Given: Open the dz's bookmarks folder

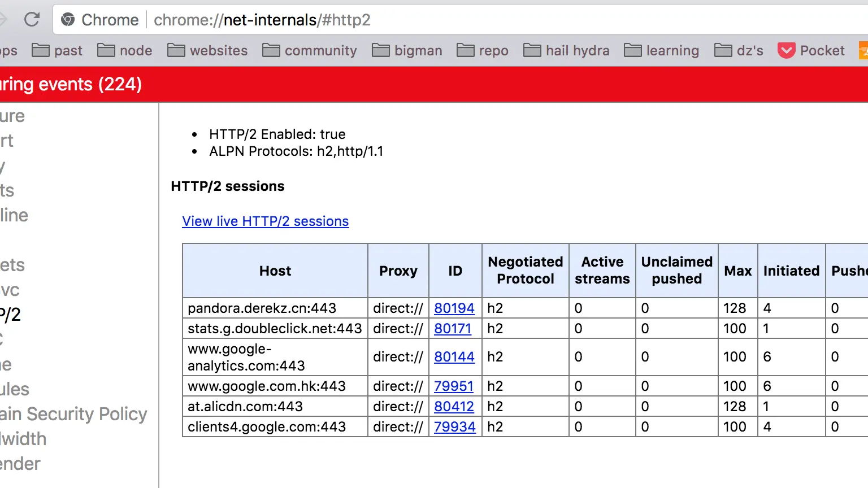Looking at the screenshot, I should pos(739,51).
